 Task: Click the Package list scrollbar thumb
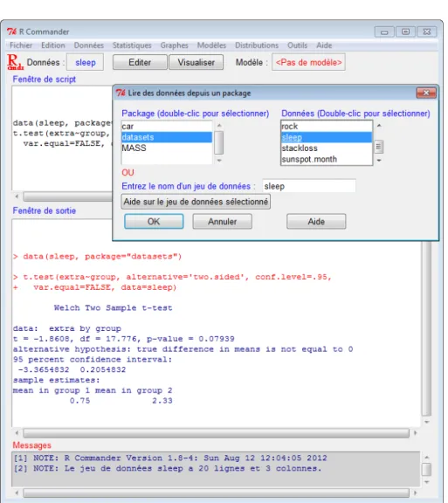(x=219, y=142)
